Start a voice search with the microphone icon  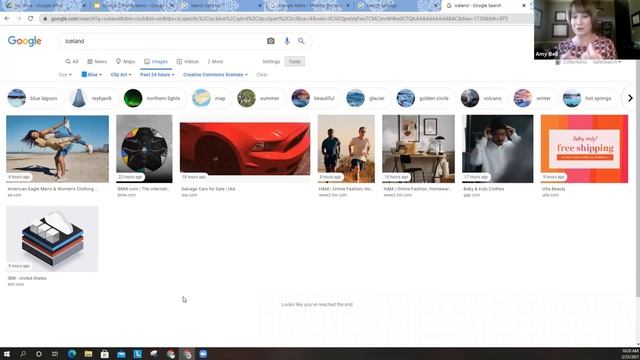tap(287, 41)
